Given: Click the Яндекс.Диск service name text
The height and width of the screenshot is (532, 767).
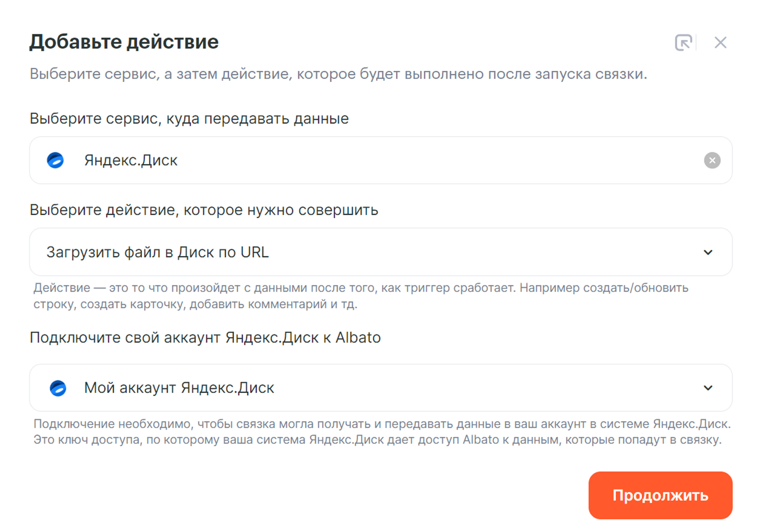Looking at the screenshot, I should pyautogui.click(x=131, y=160).
